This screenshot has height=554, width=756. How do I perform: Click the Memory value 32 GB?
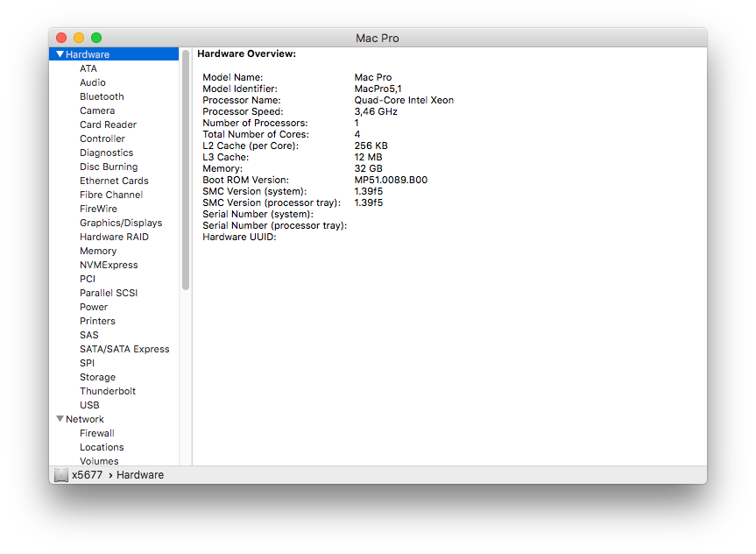[x=368, y=168]
